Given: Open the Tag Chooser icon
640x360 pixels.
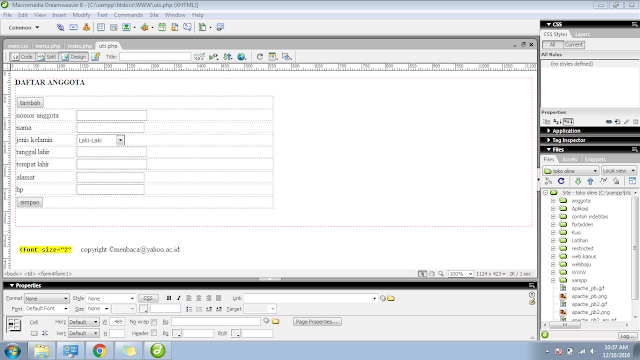Looking at the screenshot, I should click(220, 27).
